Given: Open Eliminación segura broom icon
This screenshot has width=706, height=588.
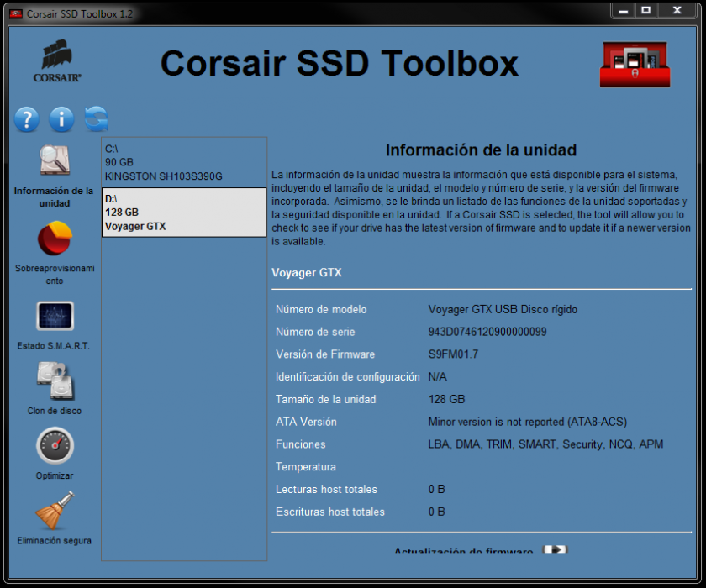Looking at the screenshot, I should pyautogui.click(x=55, y=511).
